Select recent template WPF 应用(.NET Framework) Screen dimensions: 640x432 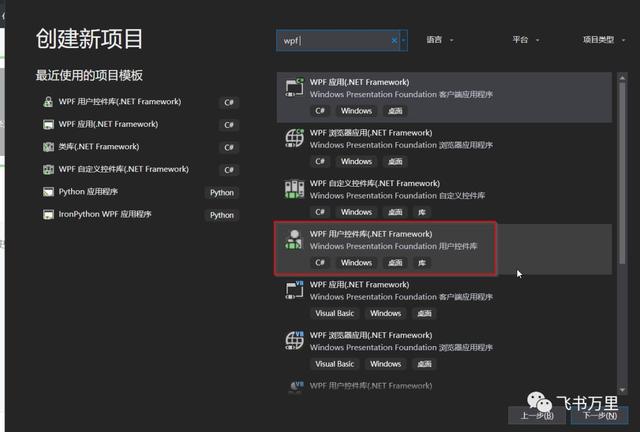[108, 124]
